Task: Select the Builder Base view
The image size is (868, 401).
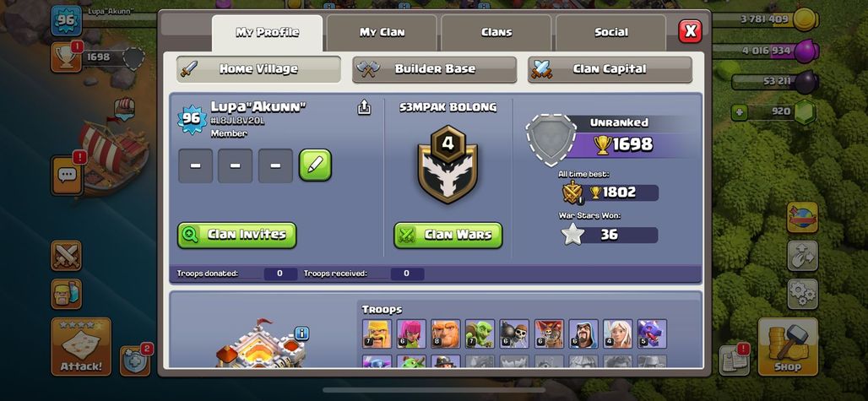Action: point(435,69)
